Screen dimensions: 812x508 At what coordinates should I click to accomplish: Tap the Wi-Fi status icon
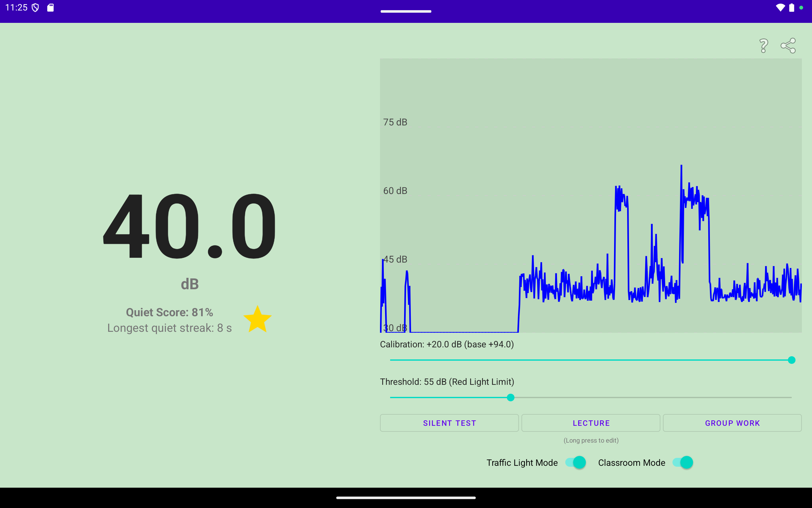pos(780,8)
